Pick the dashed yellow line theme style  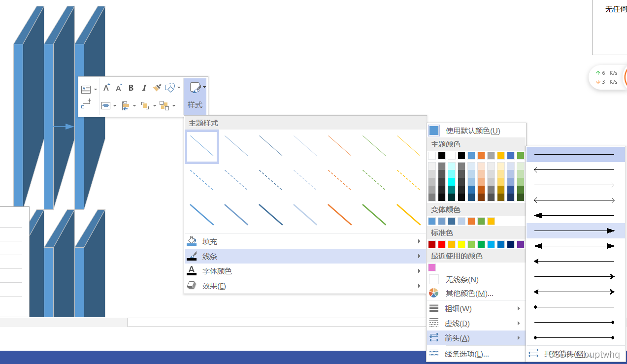click(409, 180)
